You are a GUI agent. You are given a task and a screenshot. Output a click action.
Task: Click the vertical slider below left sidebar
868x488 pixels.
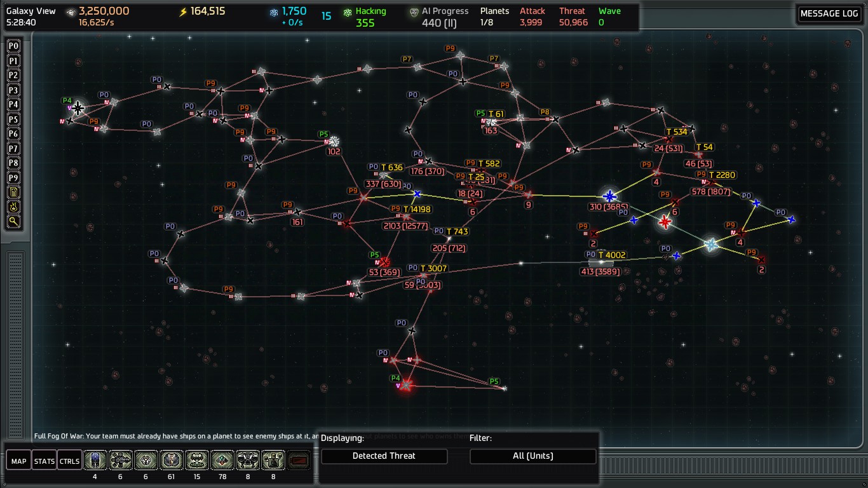tap(15, 342)
